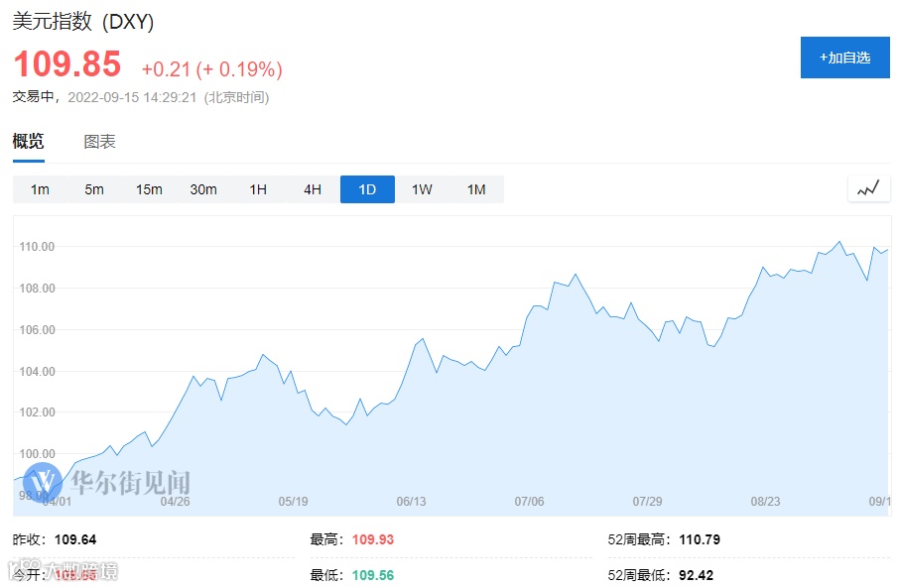Viewport: 899px width, 588px height.
Task: Click the 04/26 date axis label
Action: click(x=175, y=502)
